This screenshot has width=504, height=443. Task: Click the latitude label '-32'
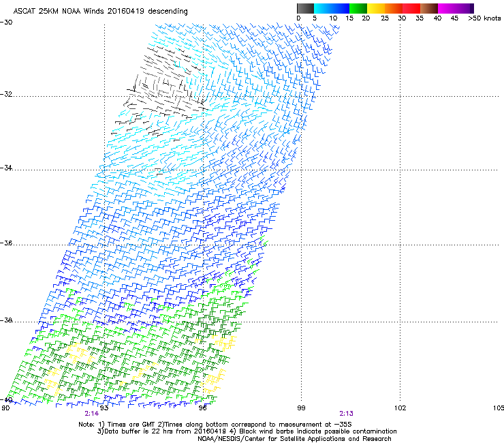tap(6, 94)
